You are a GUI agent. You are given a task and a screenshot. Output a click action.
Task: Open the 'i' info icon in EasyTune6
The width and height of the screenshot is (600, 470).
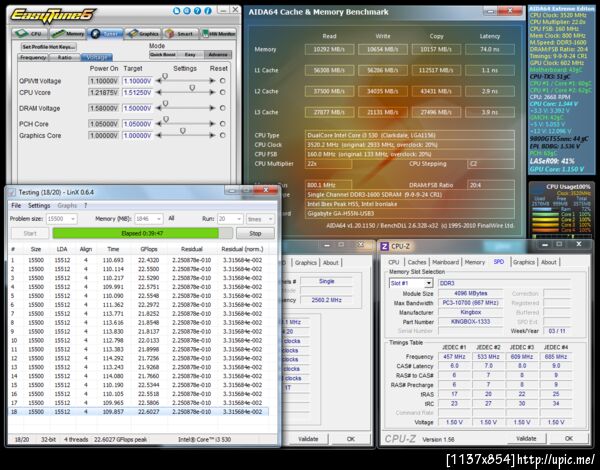208,11
